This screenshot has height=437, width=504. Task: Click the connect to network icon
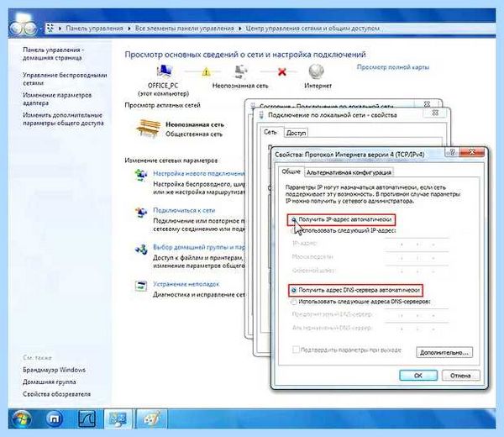(141, 213)
